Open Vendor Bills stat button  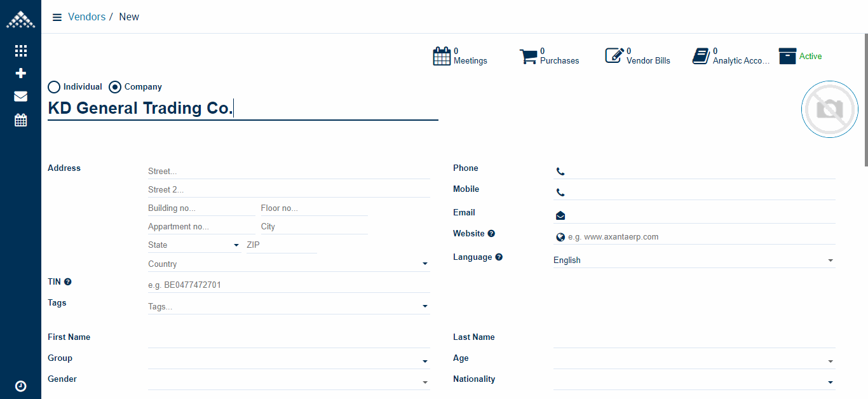637,56
